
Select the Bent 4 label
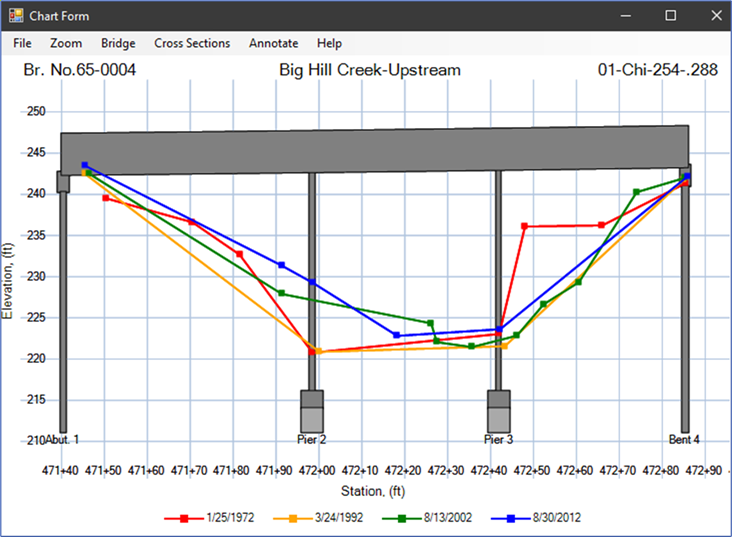685,439
